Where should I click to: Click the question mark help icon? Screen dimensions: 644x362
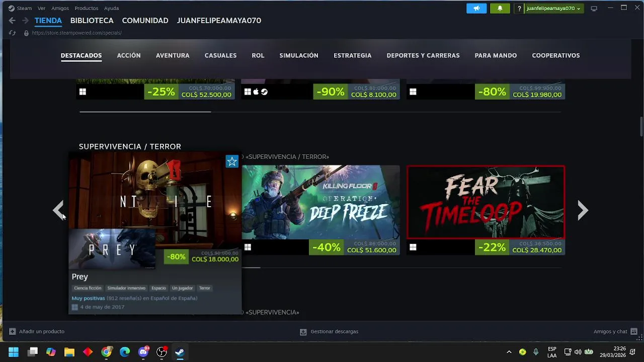coord(519,9)
